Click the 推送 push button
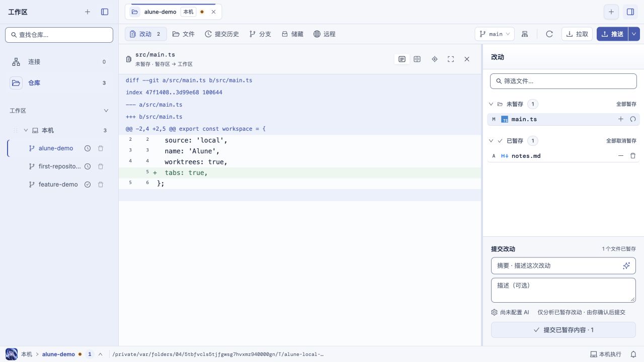Viewport: 644px width, 362px height. coord(612,34)
